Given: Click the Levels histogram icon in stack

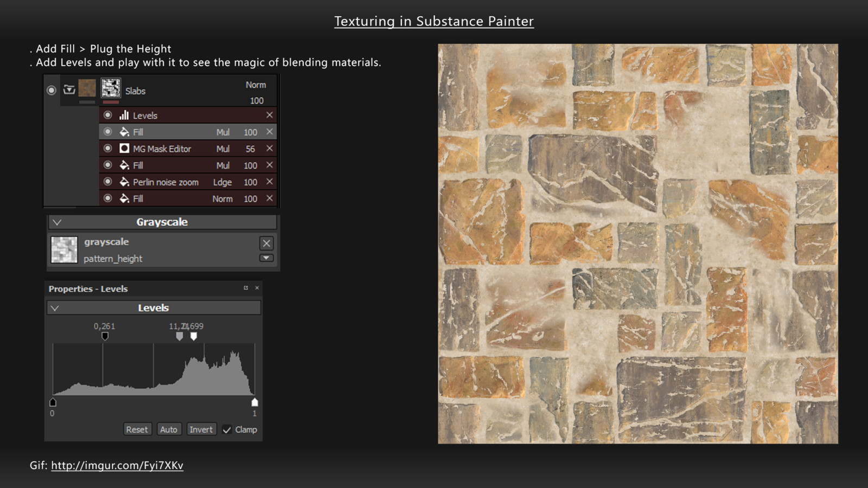Looking at the screenshot, I should point(124,115).
